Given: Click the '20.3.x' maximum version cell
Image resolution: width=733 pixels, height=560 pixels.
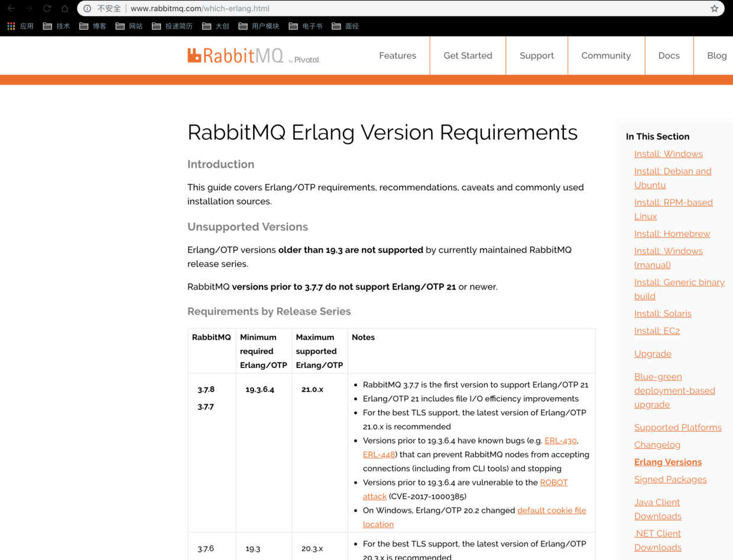Looking at the screenshot, I should pos(312,548).
